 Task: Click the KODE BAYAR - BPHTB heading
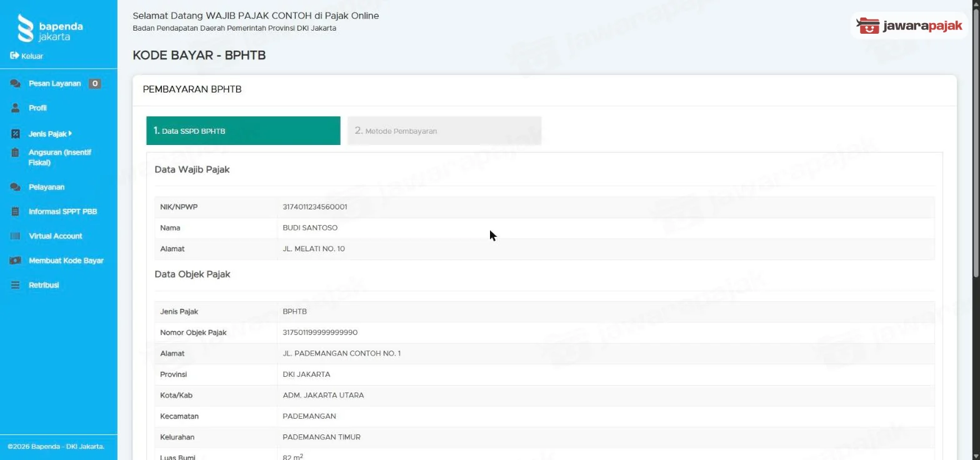tap(199, 56)
